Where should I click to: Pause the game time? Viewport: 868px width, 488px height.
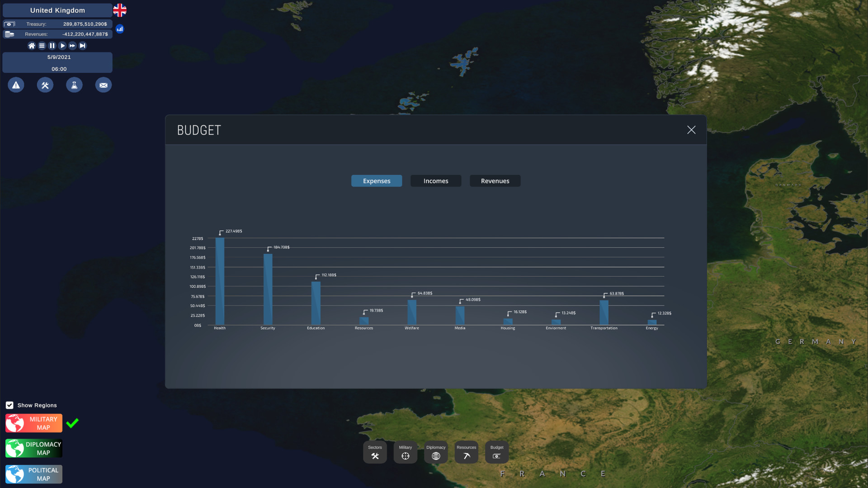(52, 46)
